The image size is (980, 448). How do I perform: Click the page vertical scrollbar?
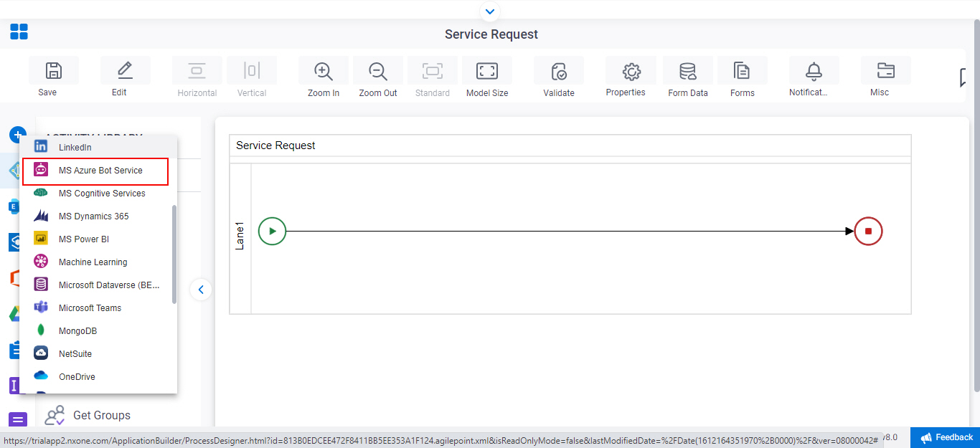(x=976, y=206)
